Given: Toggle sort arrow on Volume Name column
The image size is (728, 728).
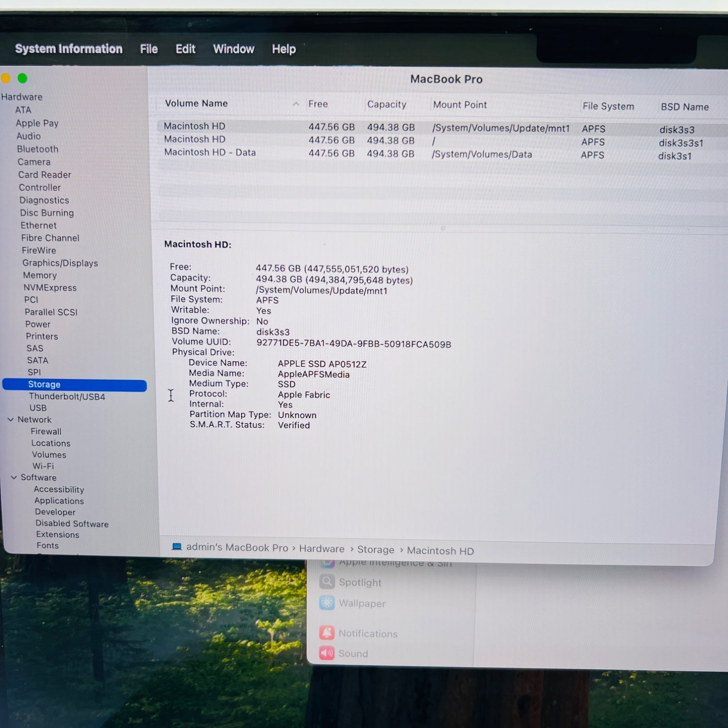Looking at the screenshot, I should [296, 104].
